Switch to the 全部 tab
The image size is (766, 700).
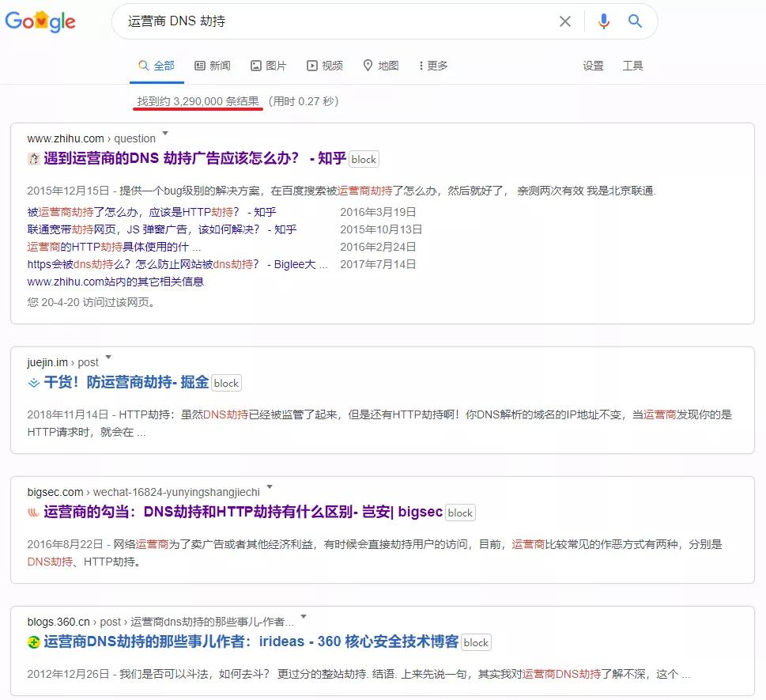tap(157, 66)
